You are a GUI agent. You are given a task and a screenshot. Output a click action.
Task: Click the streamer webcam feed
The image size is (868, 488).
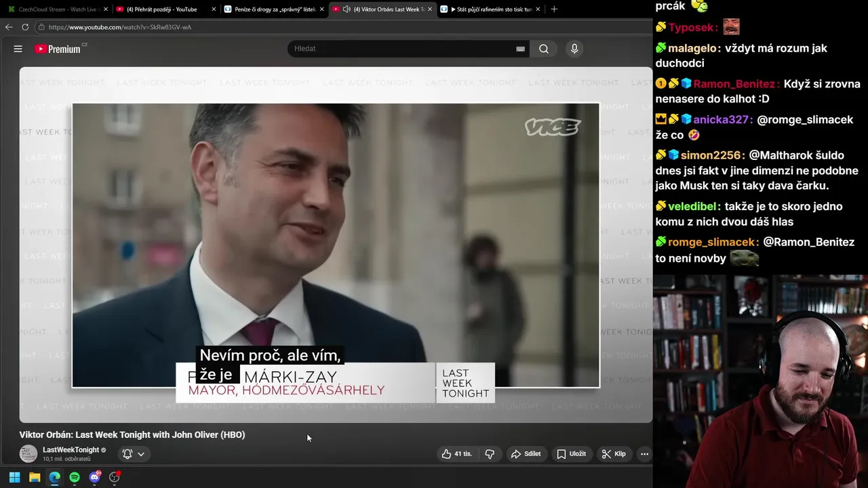click(760, 381)
